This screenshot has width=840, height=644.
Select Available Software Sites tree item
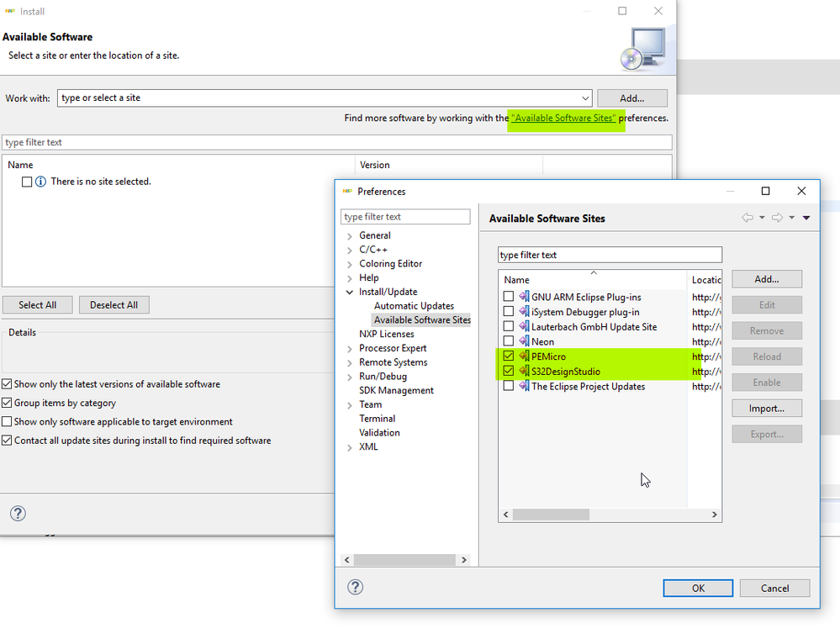422,319
